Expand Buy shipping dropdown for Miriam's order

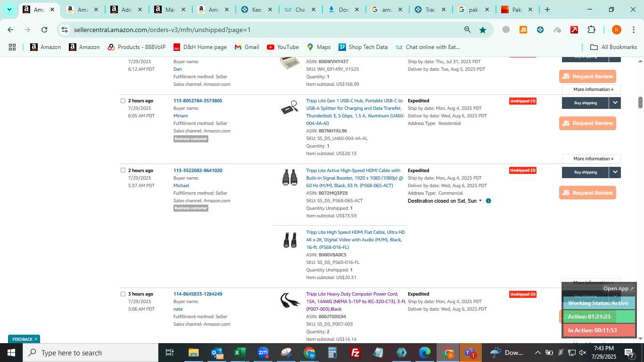pyautogui.click(x=615, y=103)
